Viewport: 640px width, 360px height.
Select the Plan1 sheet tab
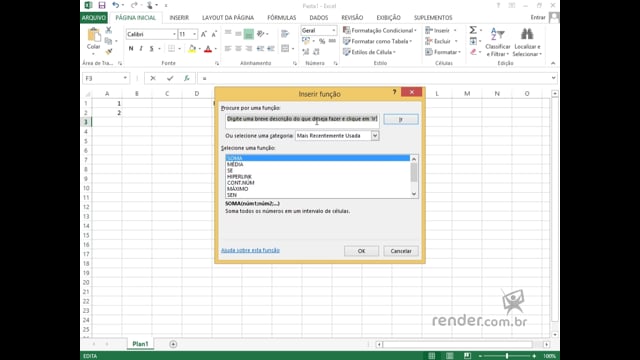[x=140, y=344]
